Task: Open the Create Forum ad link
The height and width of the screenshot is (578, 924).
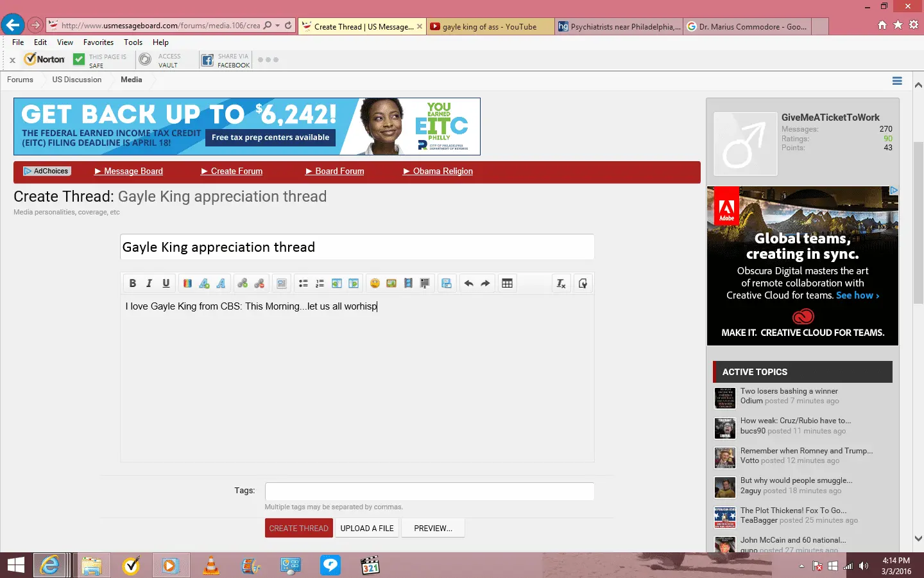Action: (x=232, y=171)
